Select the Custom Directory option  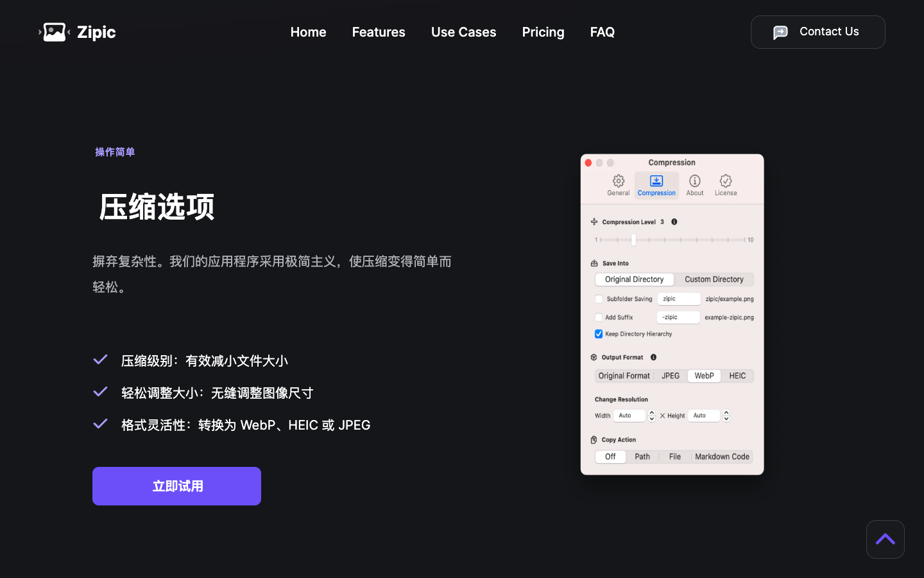pos(714,279)
